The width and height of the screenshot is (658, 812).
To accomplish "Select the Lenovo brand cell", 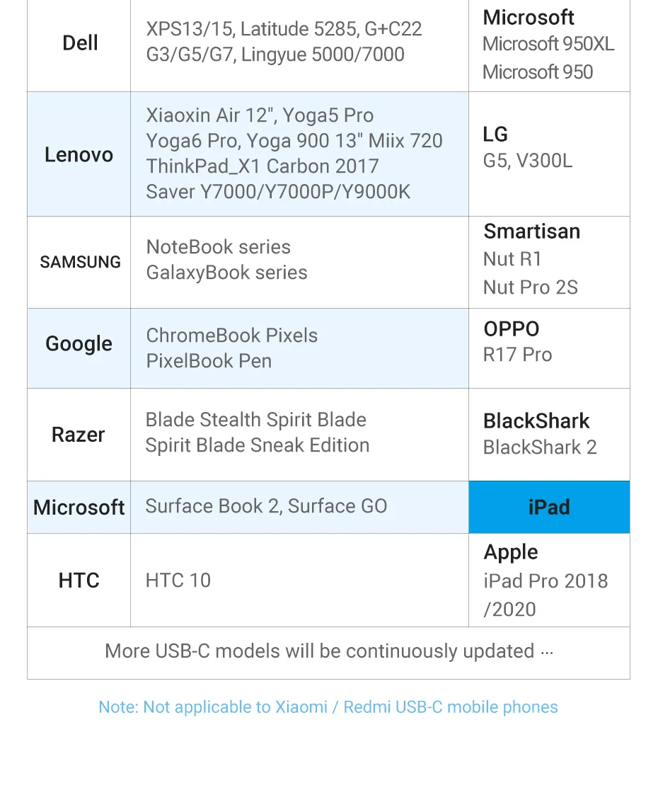I will (x=79, y=154).
